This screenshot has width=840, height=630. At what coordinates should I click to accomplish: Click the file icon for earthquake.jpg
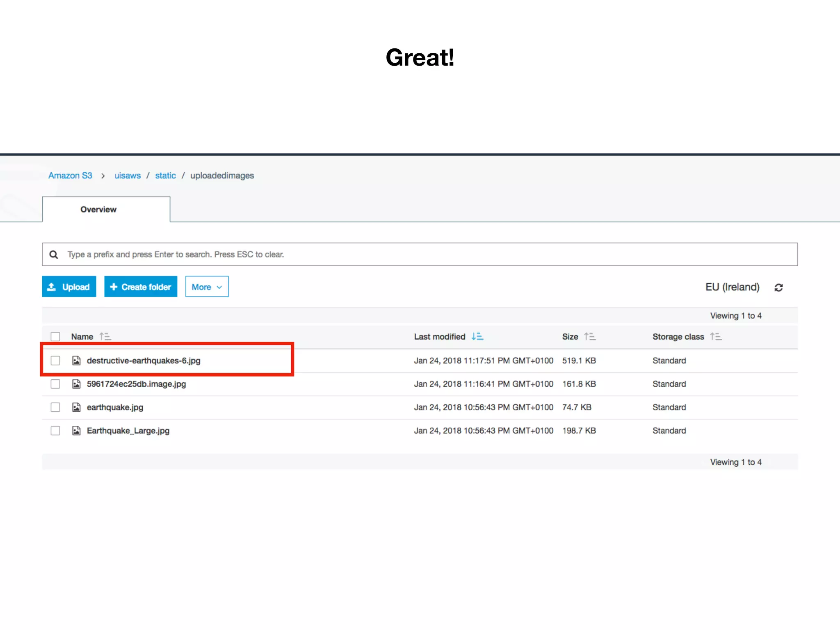click(76, 407)
